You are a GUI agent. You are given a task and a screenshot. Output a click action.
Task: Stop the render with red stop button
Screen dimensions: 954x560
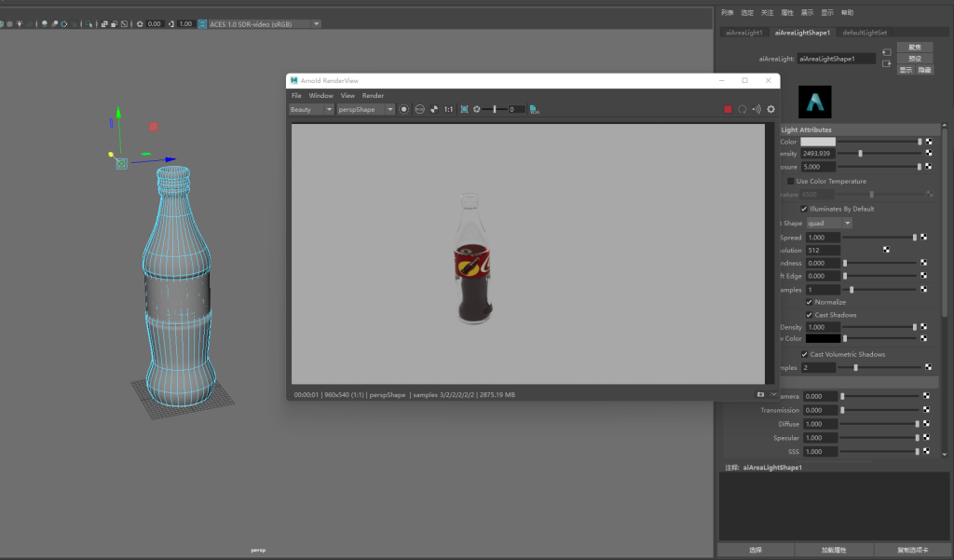point(728,110)
